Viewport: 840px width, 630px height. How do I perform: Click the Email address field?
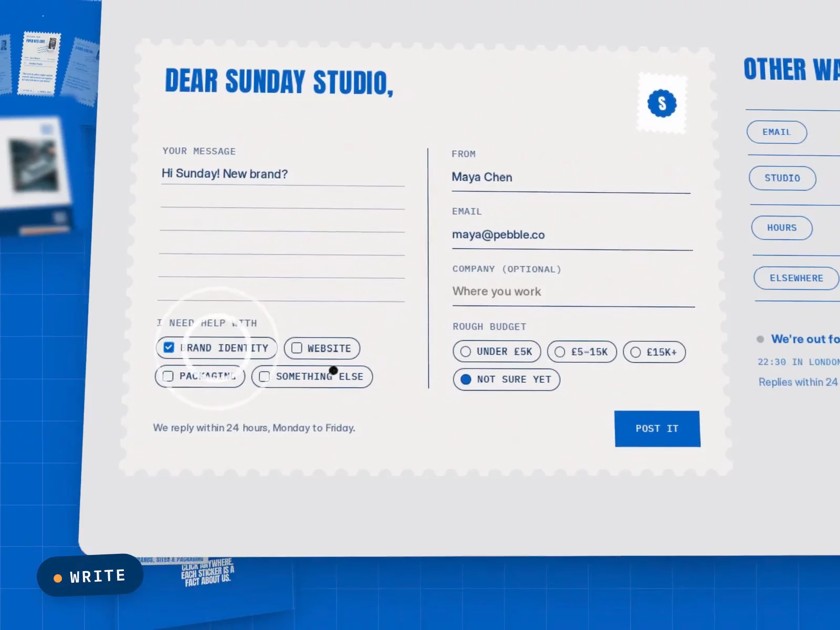(x=572, y=235)
